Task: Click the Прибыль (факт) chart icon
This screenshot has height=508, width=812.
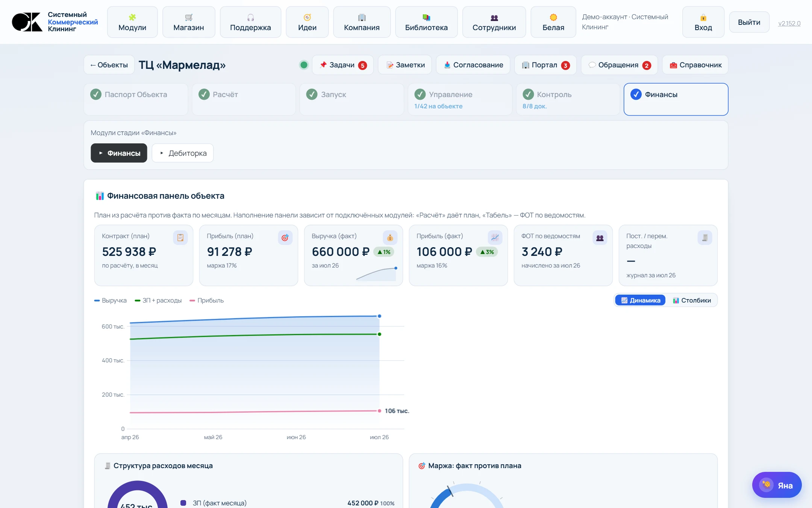Action: tap(495, 237)
